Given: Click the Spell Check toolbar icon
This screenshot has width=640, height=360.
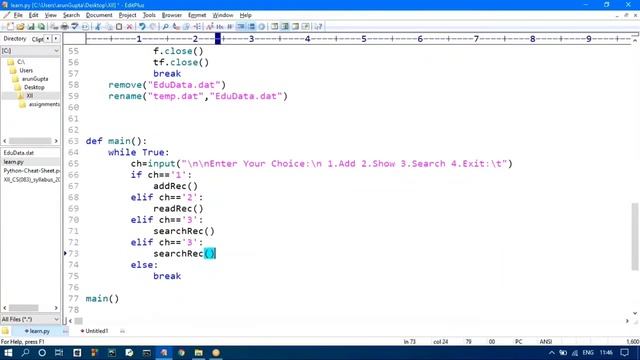Looking at the screenshot, I should tap(74, 27).
